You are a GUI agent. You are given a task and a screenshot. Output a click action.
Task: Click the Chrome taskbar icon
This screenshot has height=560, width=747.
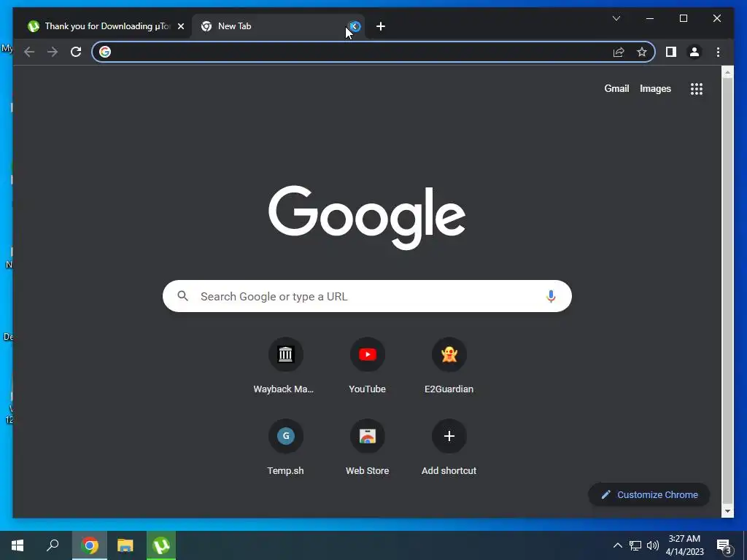[90, 545]
